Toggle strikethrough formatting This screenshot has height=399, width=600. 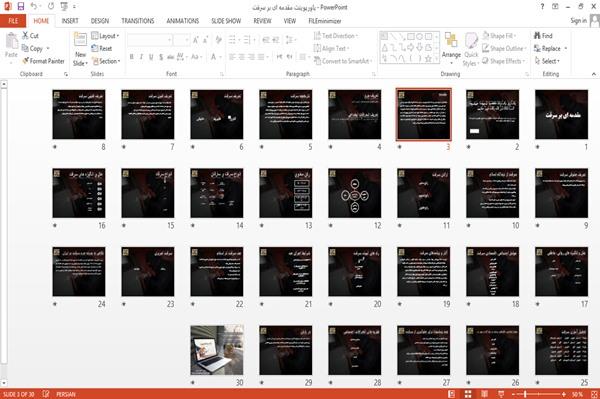click(x=170, y=57)
